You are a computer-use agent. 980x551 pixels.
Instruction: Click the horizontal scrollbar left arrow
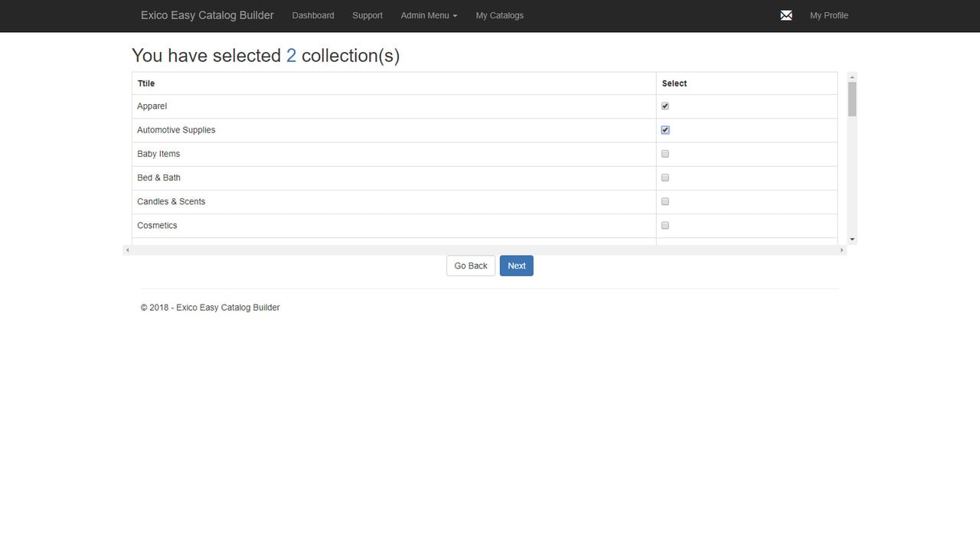pos(127,250)
